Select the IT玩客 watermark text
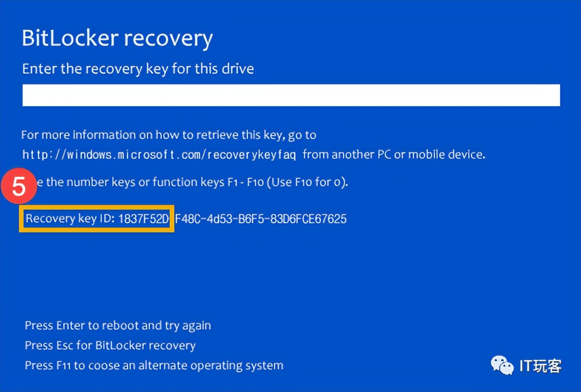Screen dimensions: 581x392 pos(541,367)
